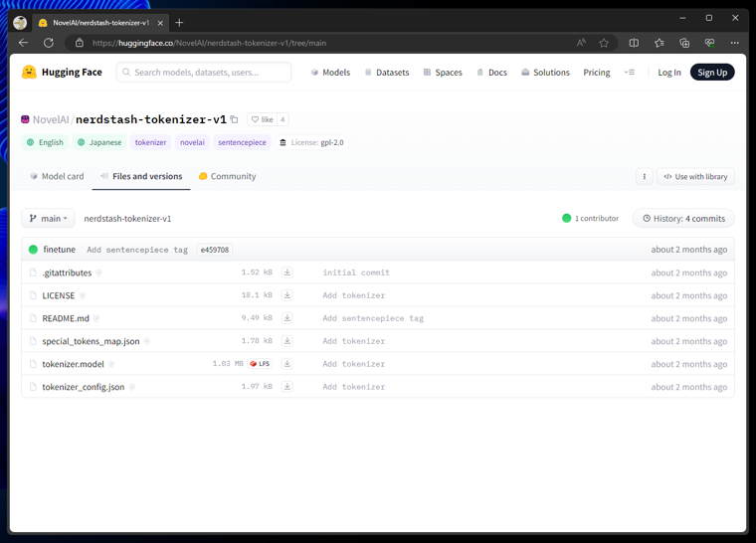This screenshot has height=543, width=756.
Task: Click the Log In link
Action: [669, 73]
